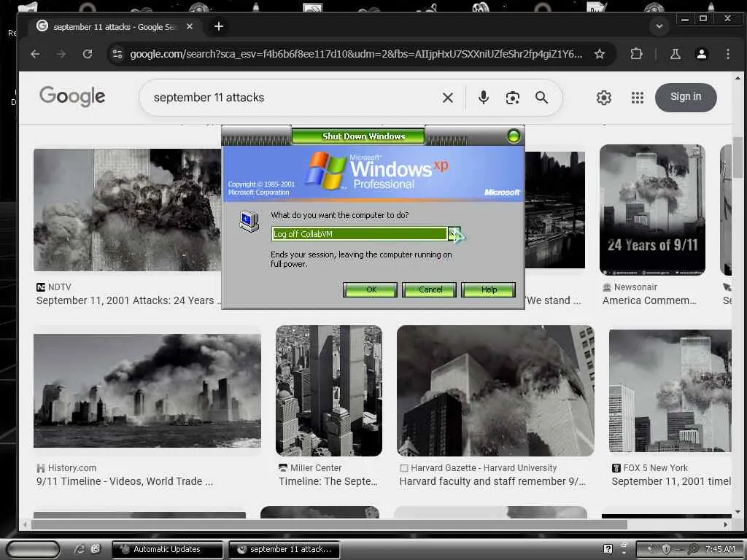Viewport: 747px width, 560px height.
Task: Switch to september 11 attack taskbar item
Action: pyautogui.click(x=285, y=549)
